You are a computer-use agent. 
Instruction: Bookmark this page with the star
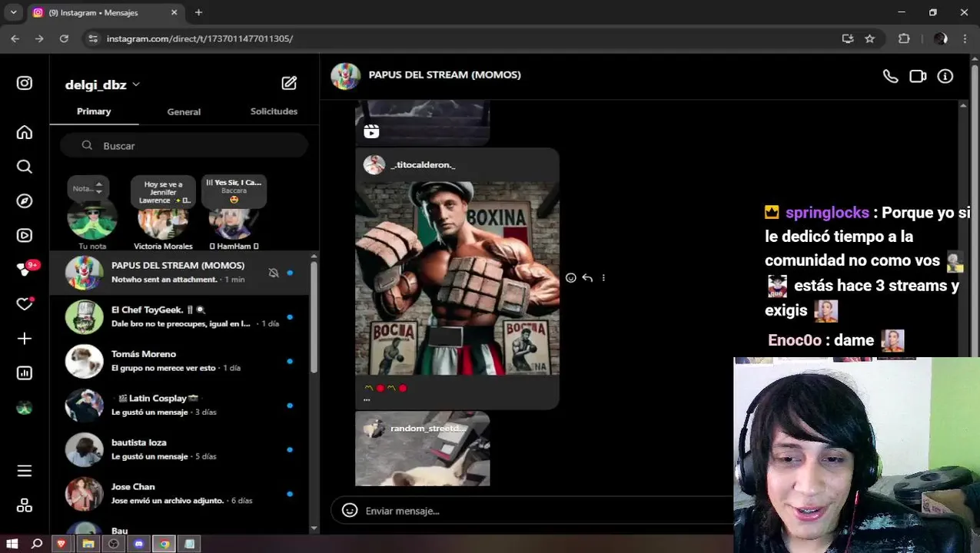click(x=869, y=38)
